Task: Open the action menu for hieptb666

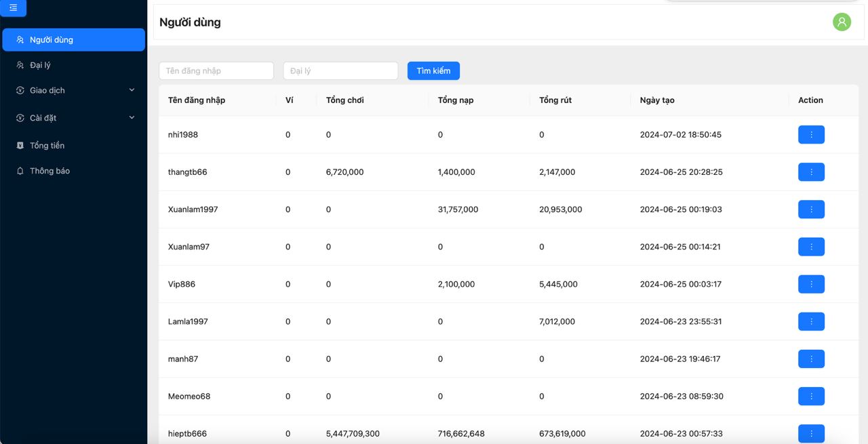Action: (x=811, y=433)
